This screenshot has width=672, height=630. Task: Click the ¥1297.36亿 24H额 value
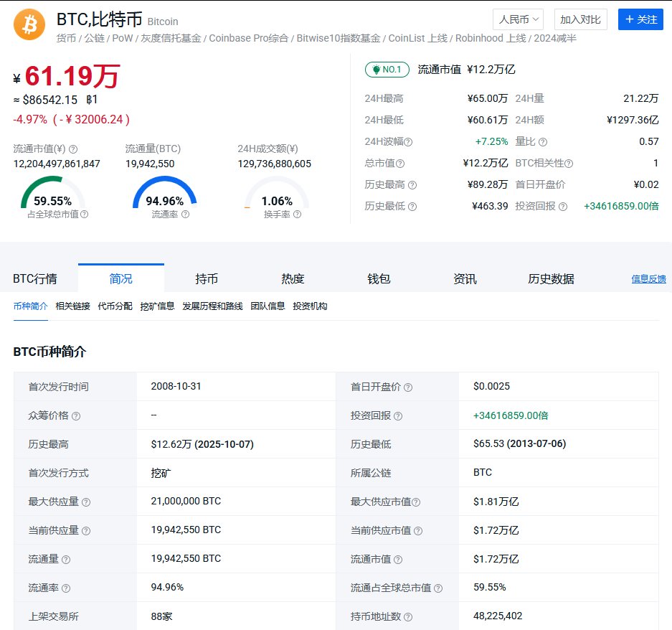[x=633, y=120]
